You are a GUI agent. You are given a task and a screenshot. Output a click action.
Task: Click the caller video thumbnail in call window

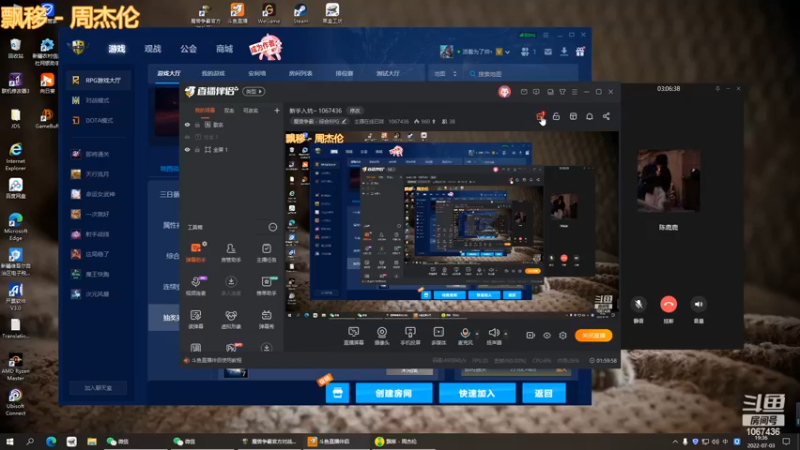(668, 180)
